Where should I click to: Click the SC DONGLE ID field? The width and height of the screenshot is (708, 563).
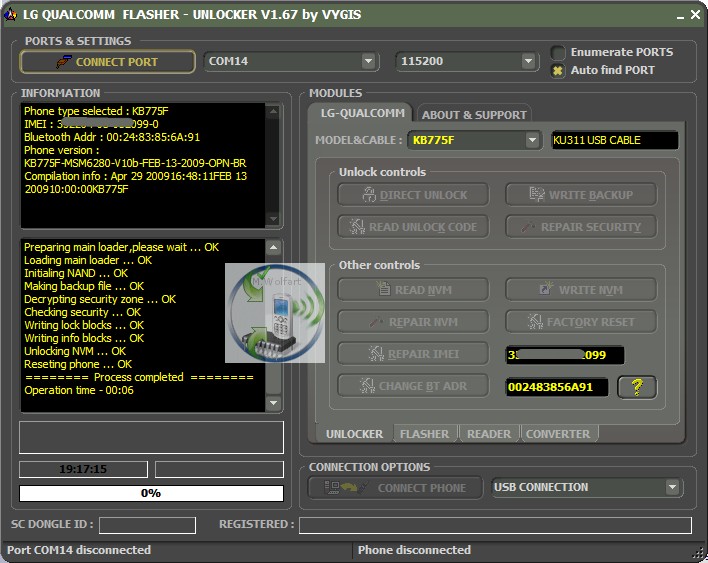click(147, 525)
